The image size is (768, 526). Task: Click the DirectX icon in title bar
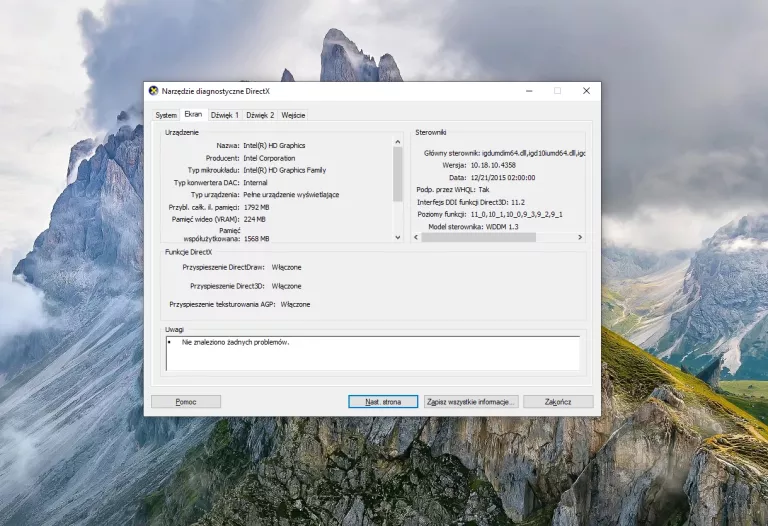tap(153, 91)
